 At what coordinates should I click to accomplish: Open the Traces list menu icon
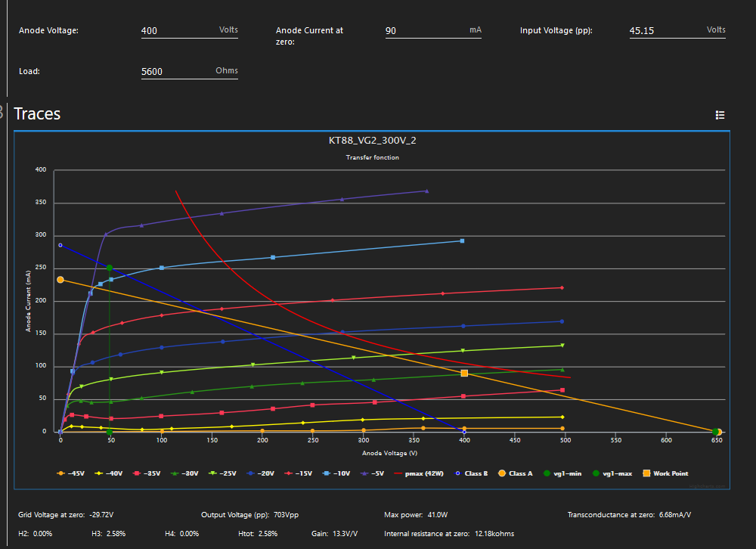point(720,115)
